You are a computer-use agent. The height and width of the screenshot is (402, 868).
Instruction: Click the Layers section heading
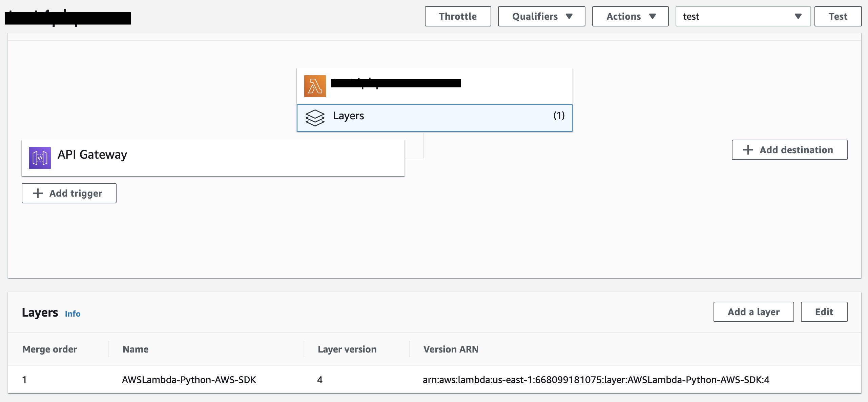point(40,313)
